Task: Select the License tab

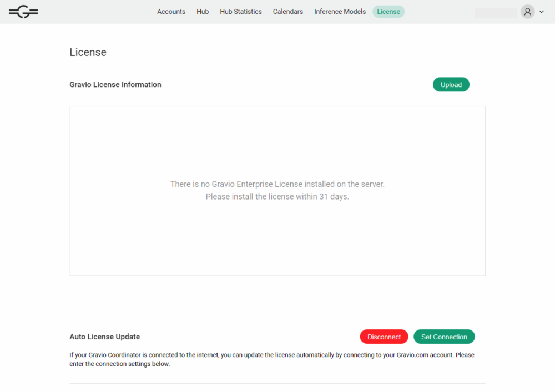Action: 389,12
